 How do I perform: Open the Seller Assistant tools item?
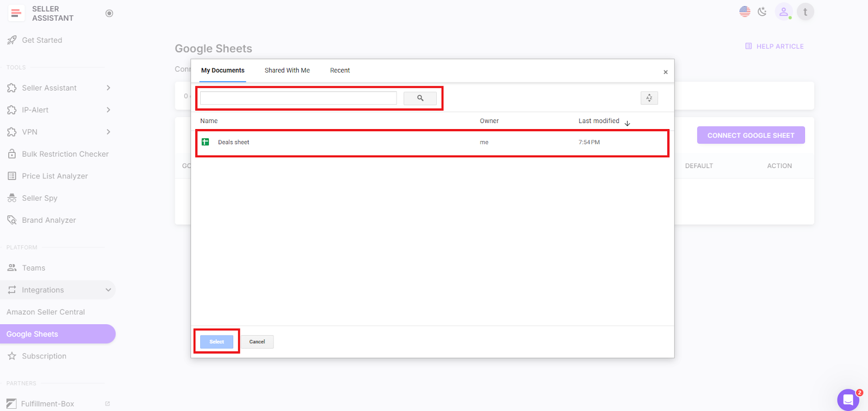tap(49, 88)
